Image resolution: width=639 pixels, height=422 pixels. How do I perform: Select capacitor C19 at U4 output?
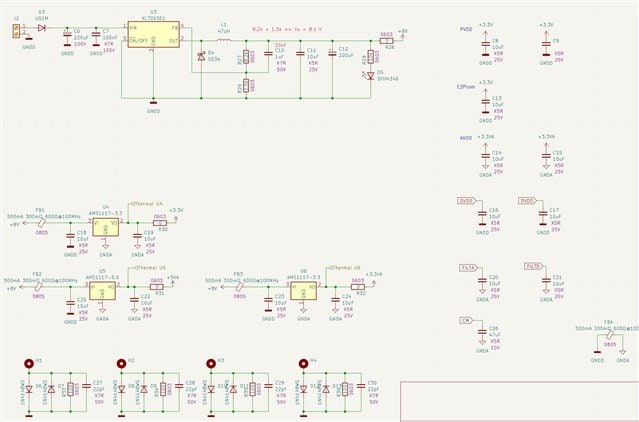coord(138,236)
